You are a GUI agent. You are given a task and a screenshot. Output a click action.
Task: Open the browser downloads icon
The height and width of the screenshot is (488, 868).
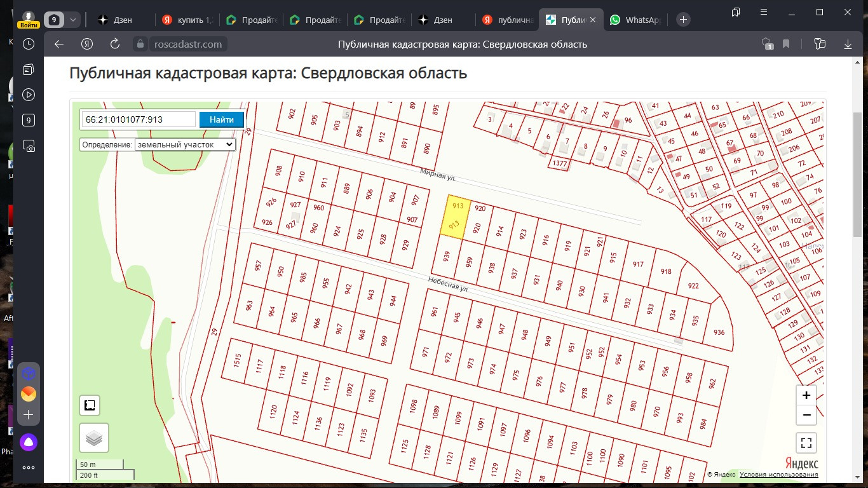(x=848, y=44)
